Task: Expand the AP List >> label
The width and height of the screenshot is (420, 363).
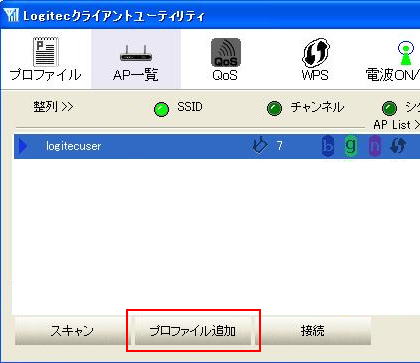Action: coord(396,125)
